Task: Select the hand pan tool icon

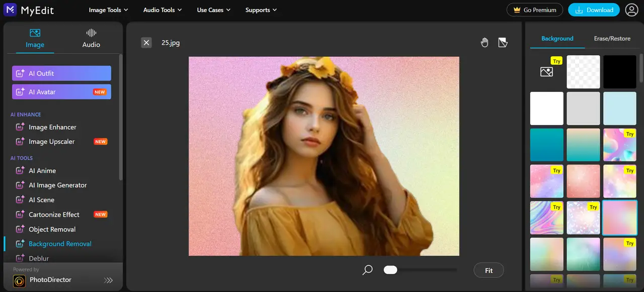Action: point(485,42)
